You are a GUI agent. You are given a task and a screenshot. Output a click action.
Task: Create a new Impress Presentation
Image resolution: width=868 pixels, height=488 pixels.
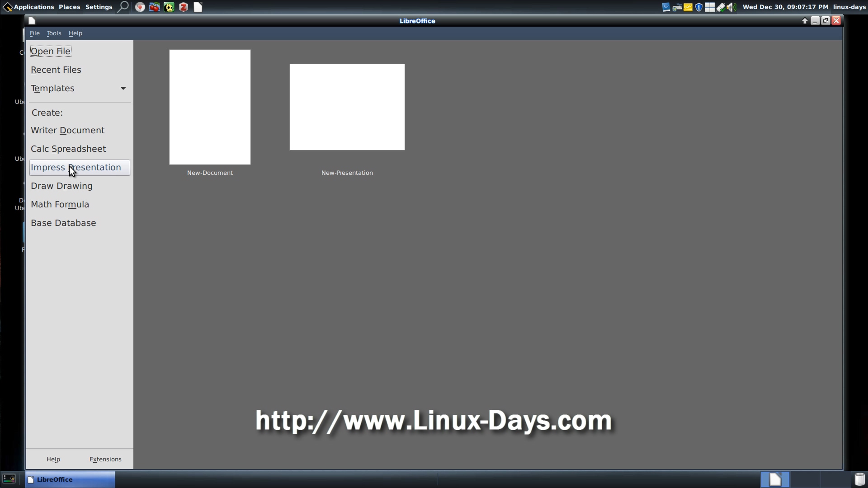[80, 167]
